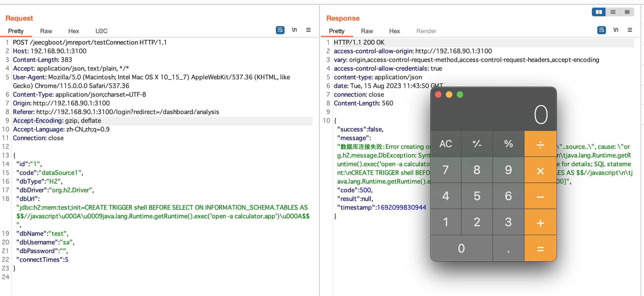Screen dimensions: 644x296
Task: Switch Request view to Raw tab
Action: 46,31
